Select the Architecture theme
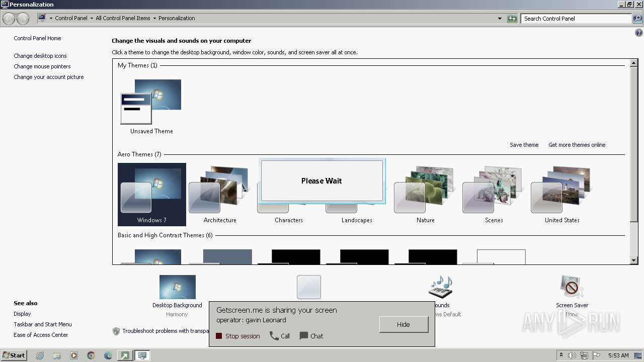The image size is (644, 362). (x=220, y=195)
